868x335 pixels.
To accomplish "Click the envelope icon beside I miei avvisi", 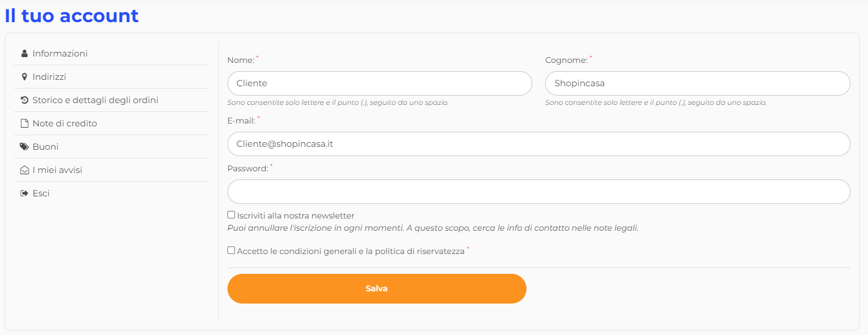I will (24, 170).
